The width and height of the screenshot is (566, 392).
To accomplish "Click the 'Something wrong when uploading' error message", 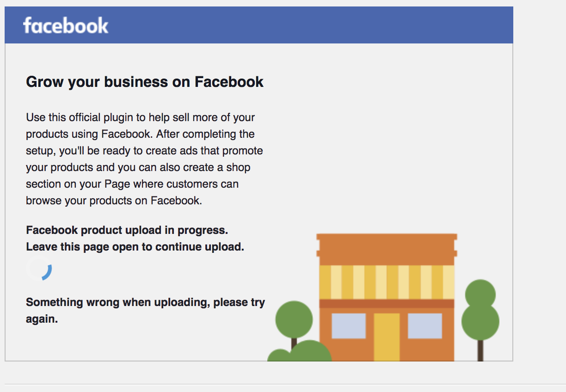I will [145, 311].
